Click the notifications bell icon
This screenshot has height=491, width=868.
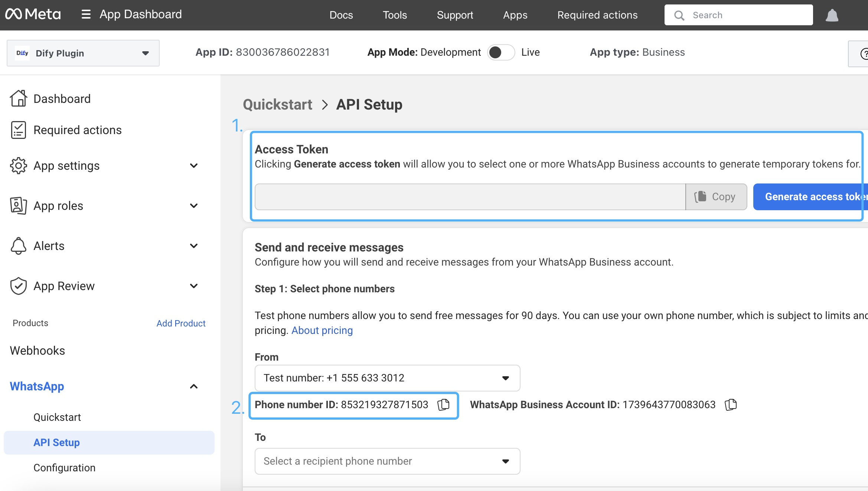[832, 15]
